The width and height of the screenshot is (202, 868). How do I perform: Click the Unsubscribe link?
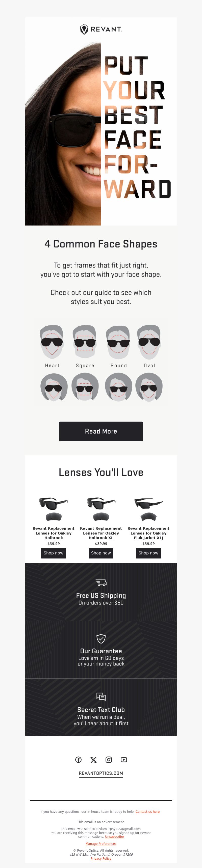[114, 837]
